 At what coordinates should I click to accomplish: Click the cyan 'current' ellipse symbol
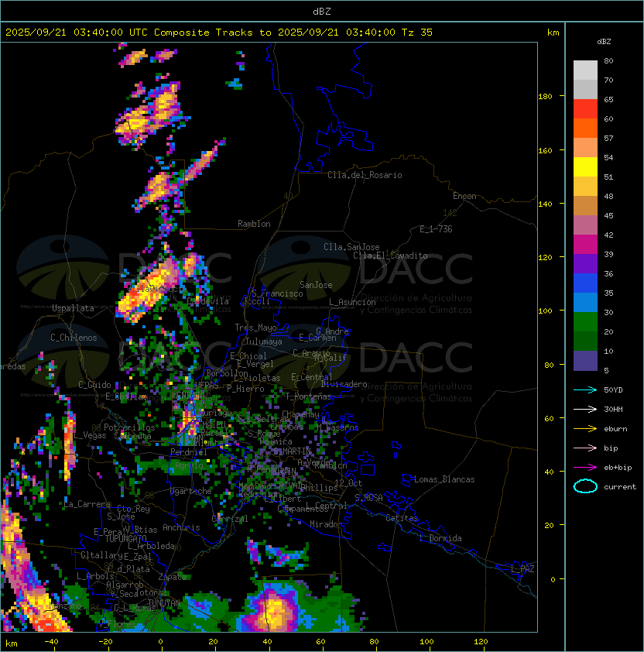click(x=585, y=486)
